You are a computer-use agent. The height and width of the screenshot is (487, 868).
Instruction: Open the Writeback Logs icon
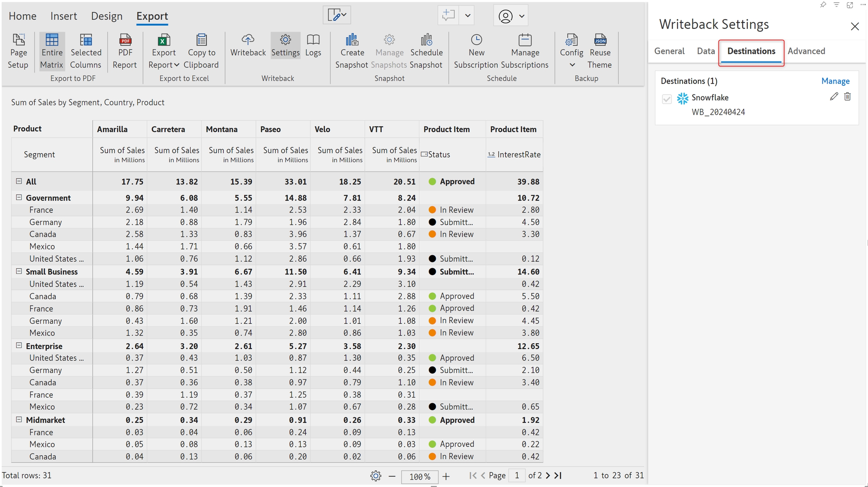click(313, 40)
